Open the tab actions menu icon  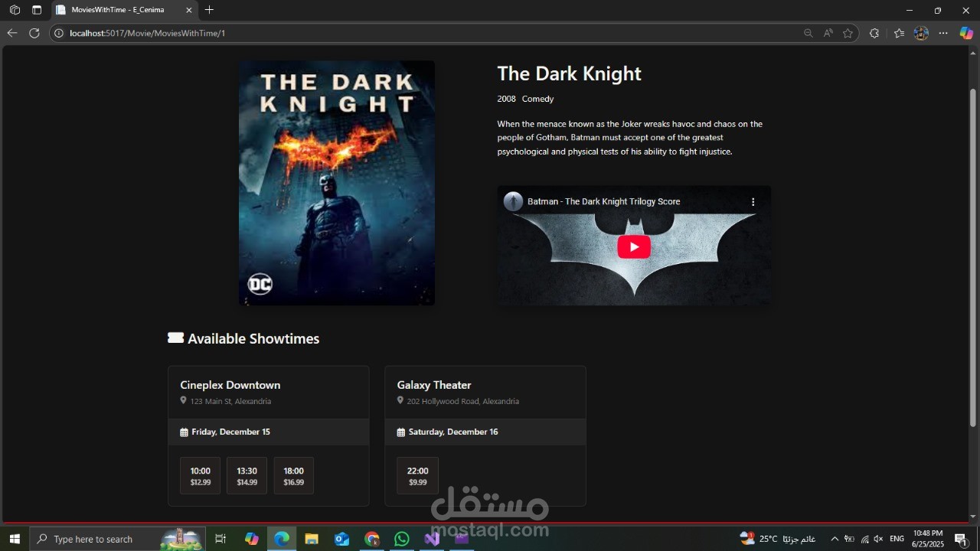pos(37,10)
